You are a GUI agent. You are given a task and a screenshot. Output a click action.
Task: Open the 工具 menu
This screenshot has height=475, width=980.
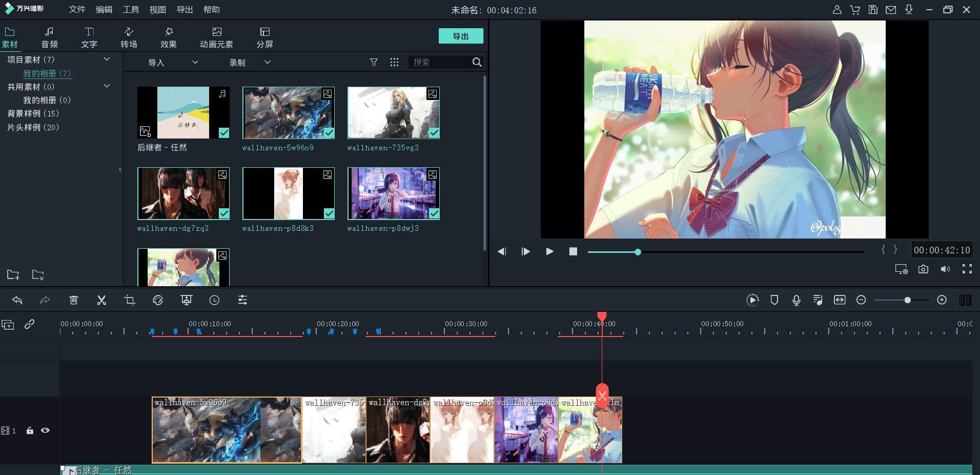pos(131,10)
